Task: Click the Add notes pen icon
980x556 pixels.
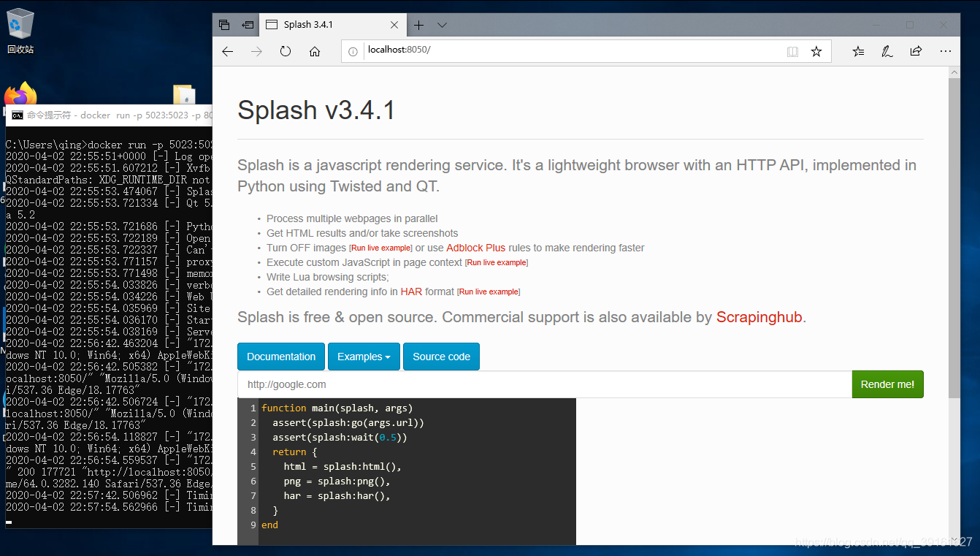Action: 887,52
